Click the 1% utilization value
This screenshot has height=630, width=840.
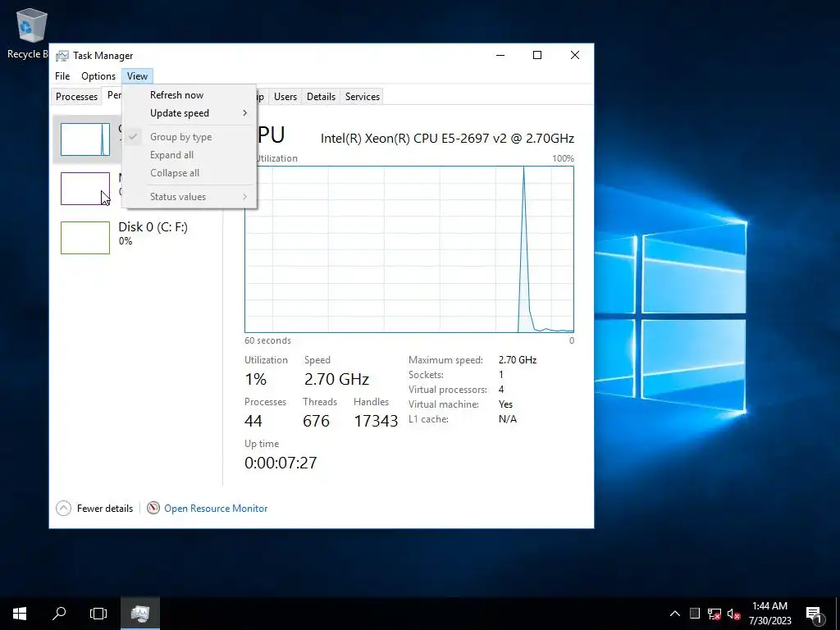tap(256, 379)
